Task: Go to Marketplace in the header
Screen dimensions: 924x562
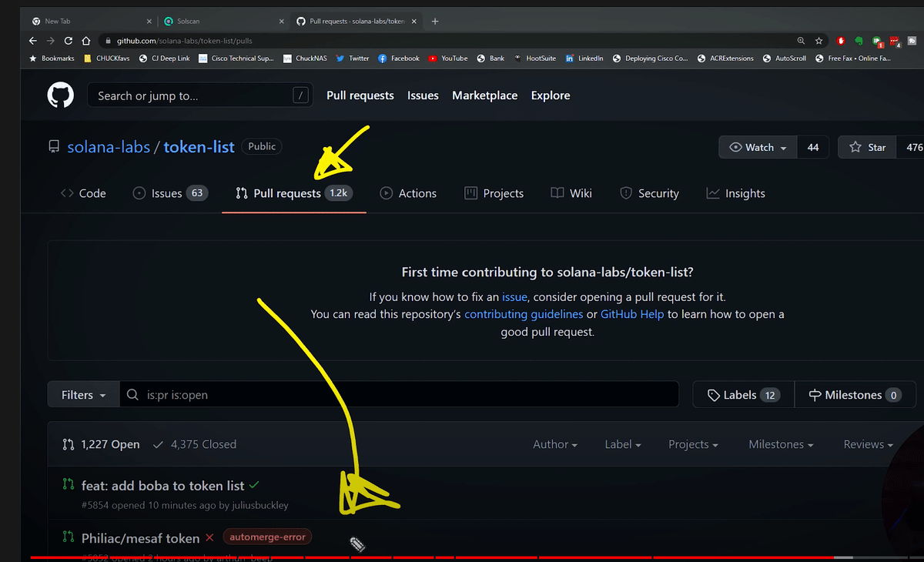Action: pyautogui.click(x=485, y=95)
